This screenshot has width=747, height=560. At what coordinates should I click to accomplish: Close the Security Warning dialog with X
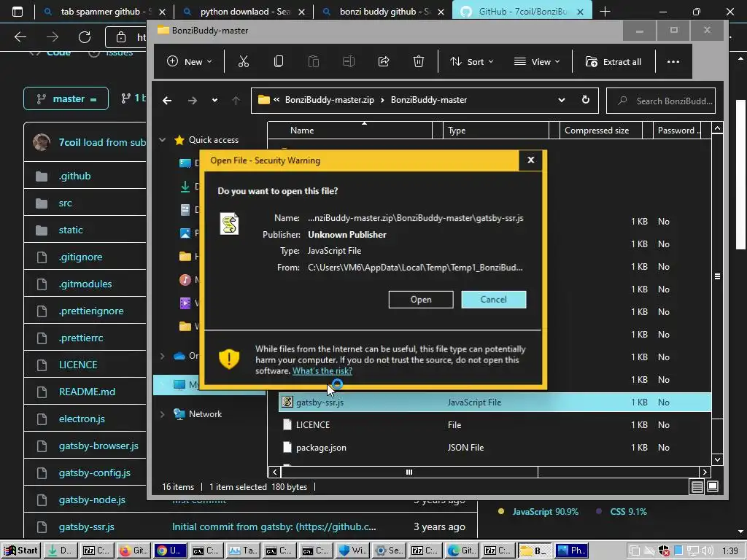click(x=531, y=160)
